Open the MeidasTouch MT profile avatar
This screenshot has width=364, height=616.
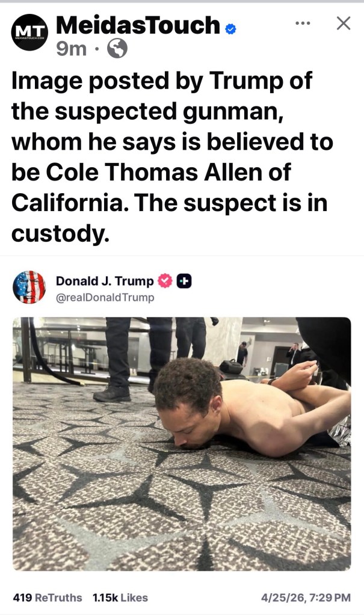[x=29, y=32]
